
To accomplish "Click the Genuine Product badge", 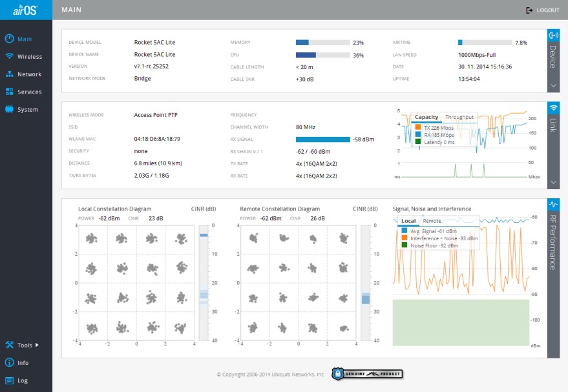I will click(367, 374).
